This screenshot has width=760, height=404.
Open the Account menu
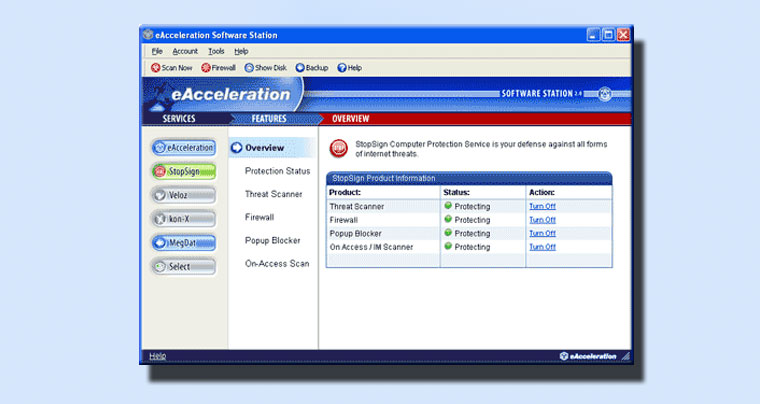185,51
